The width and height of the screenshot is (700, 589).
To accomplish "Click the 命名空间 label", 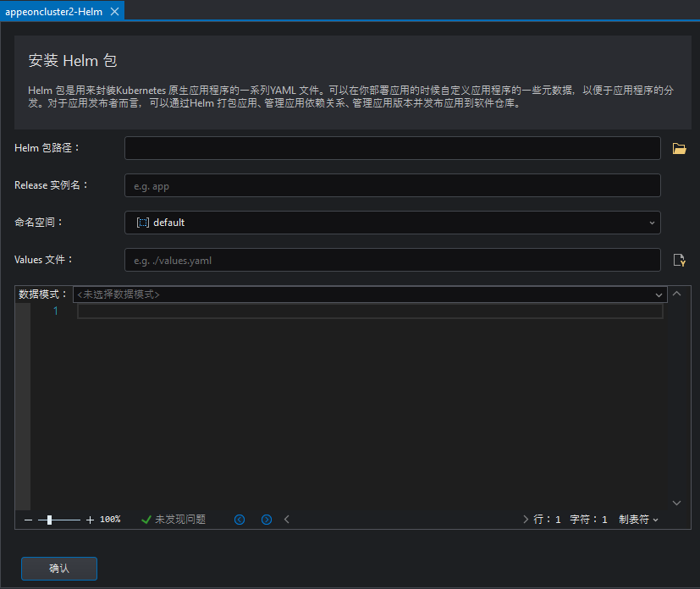I will pos(38,223).
